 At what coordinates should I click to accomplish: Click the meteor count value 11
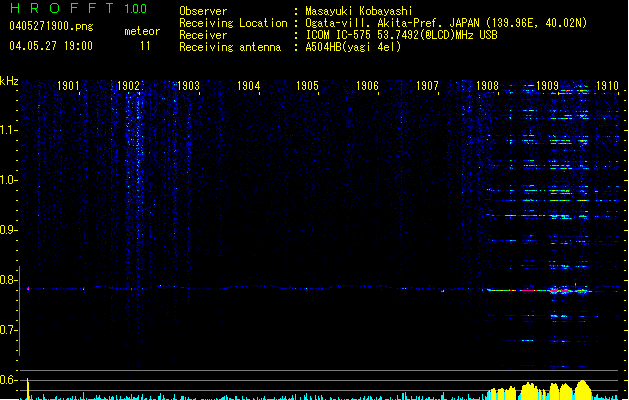pyautogui.click(x=145, y=46)
